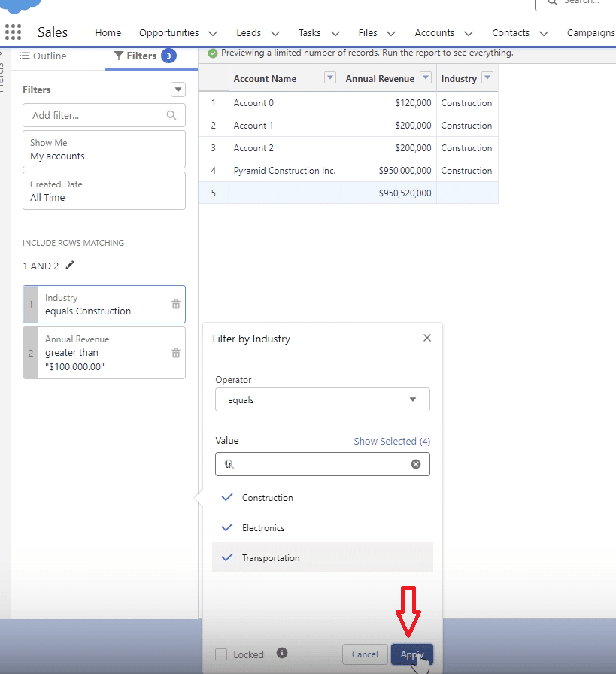Toggle the Locked checkbox
The image size is (616, 674).
(x=221, y=654)
